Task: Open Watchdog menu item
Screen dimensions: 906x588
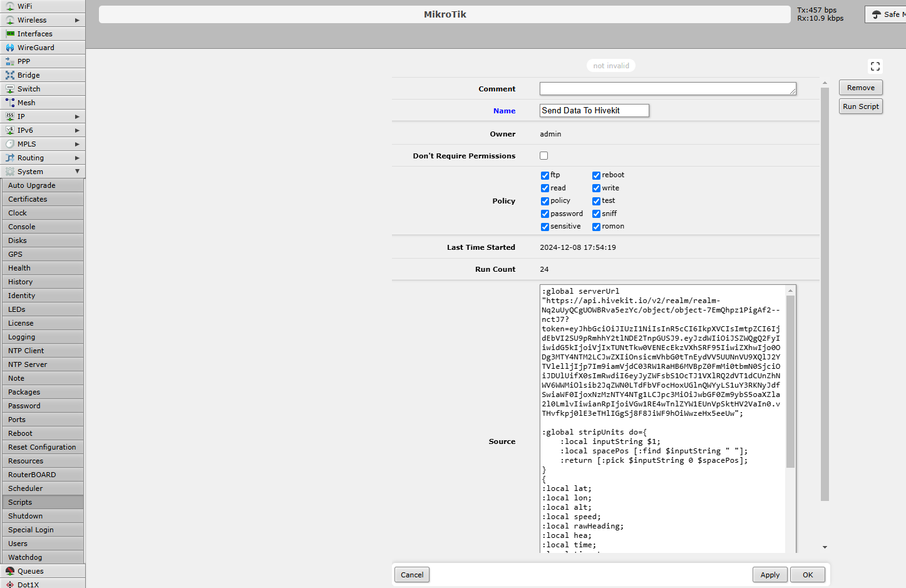Action: 43,557
